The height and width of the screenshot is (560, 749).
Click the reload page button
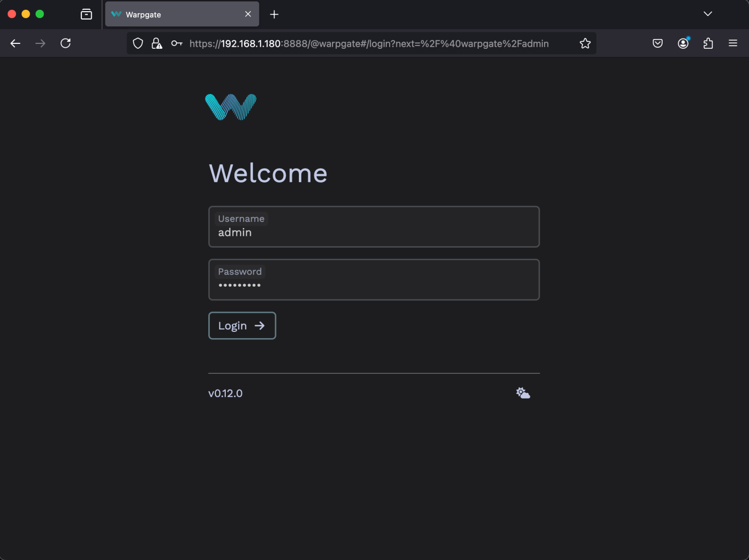(x=66, y=43)
